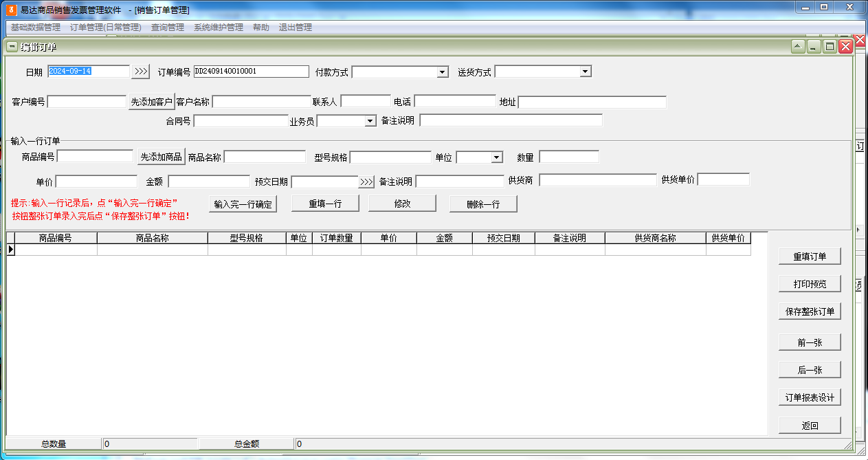Click the 预交日期 column header in grid
Screen dimensions: 868x460
(x=504, y=238)
